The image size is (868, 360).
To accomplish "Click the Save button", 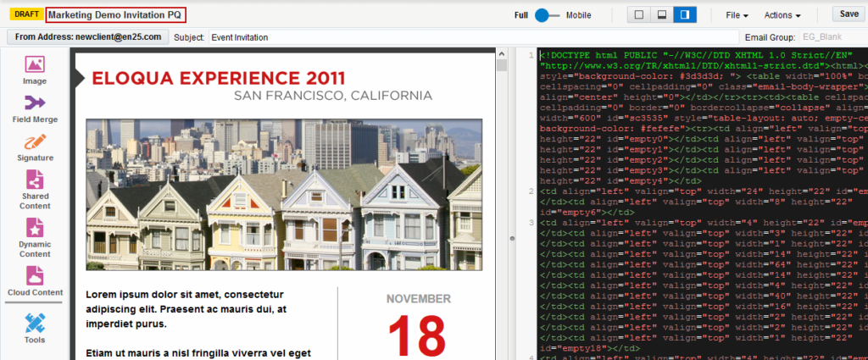I will (849, 14).
